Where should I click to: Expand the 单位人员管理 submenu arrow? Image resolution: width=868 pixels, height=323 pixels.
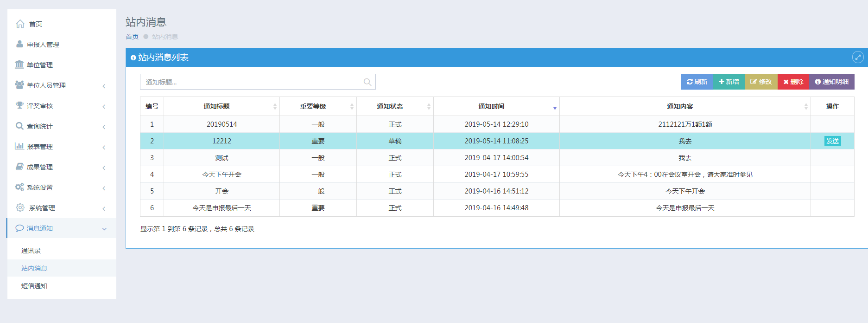tap(104, 86)
